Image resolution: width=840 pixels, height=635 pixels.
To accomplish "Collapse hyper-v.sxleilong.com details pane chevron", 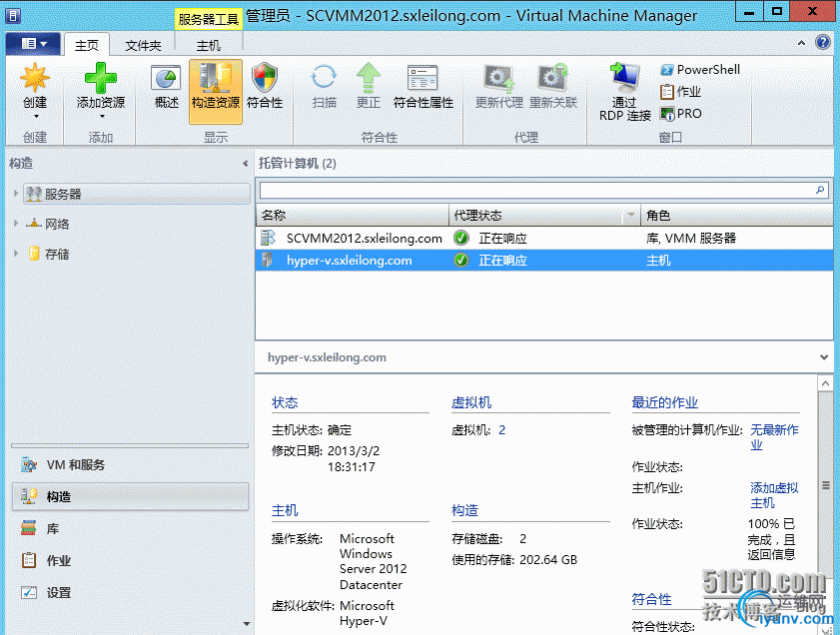I will coord(824,357).
